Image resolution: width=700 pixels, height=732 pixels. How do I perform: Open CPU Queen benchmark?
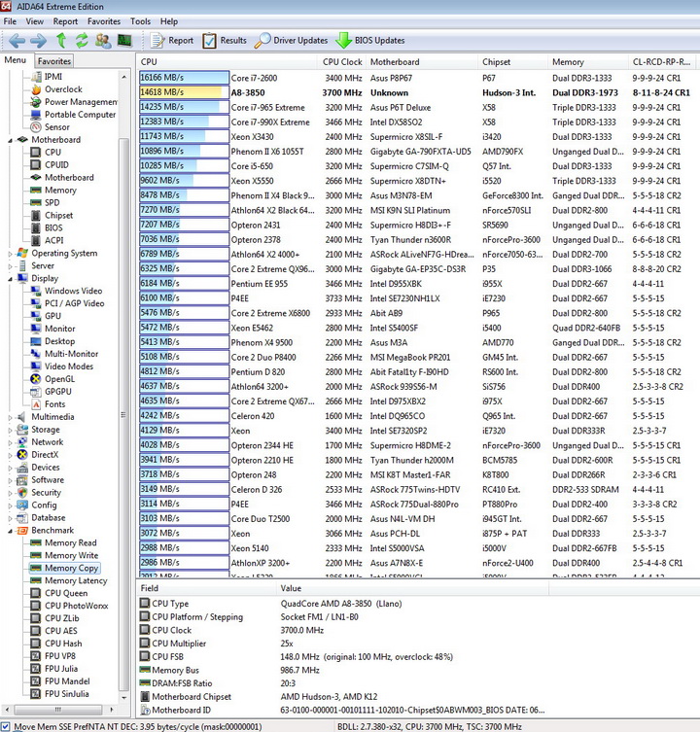coord(59,593)
